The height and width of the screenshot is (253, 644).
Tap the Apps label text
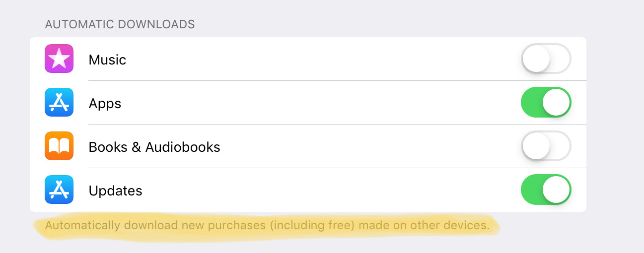(105, 104)
